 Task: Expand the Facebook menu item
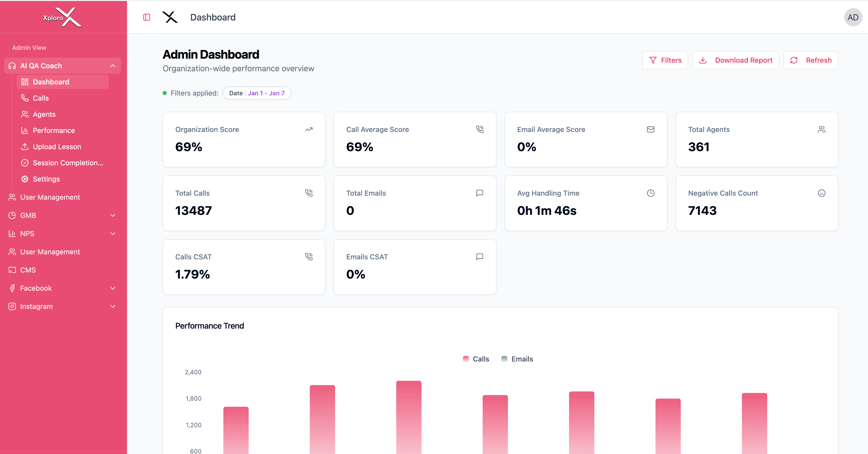click(x=113, y=288)
